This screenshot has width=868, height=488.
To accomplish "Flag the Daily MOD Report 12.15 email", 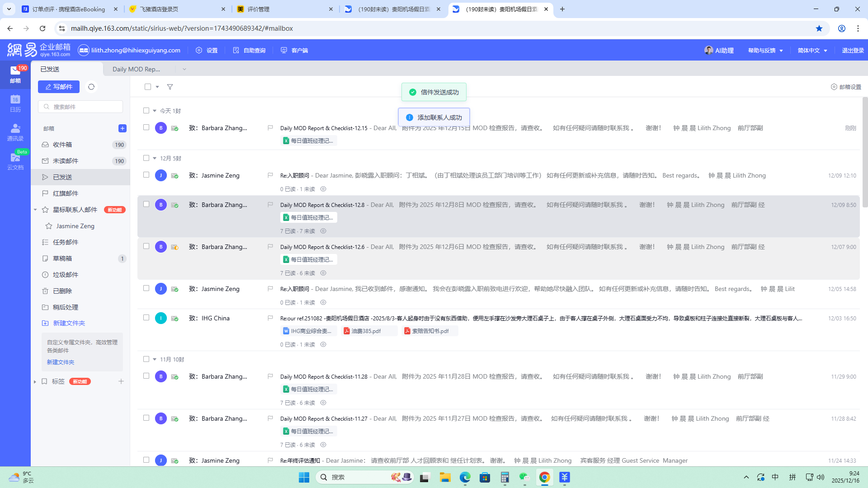I will [x=270, y=128].
